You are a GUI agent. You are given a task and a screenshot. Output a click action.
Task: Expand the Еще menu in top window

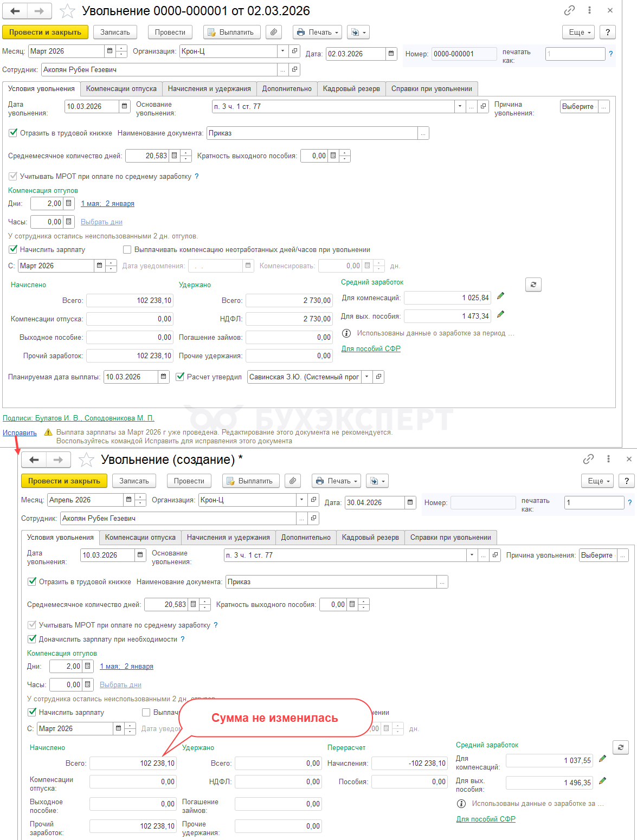coord(578,33)
